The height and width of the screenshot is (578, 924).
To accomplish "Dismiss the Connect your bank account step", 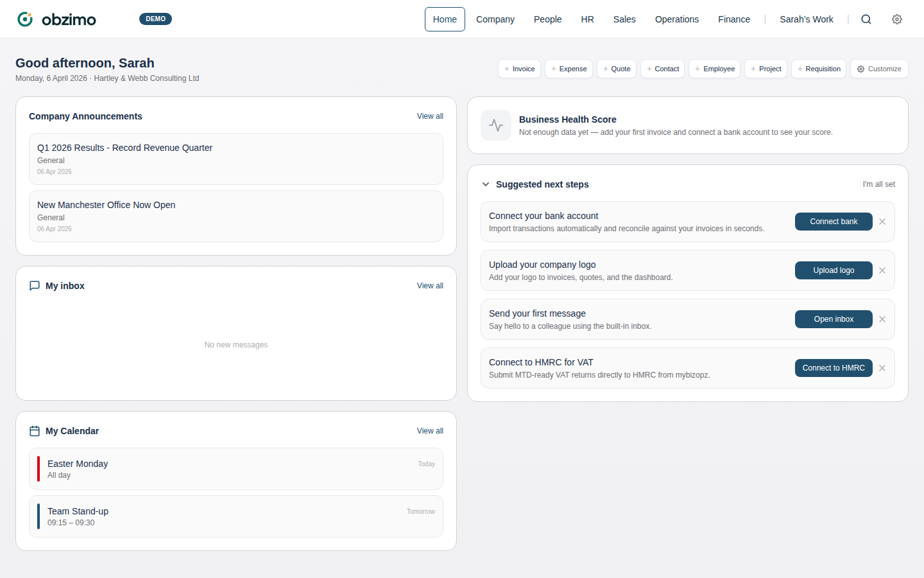I will [x=882, y=222].
